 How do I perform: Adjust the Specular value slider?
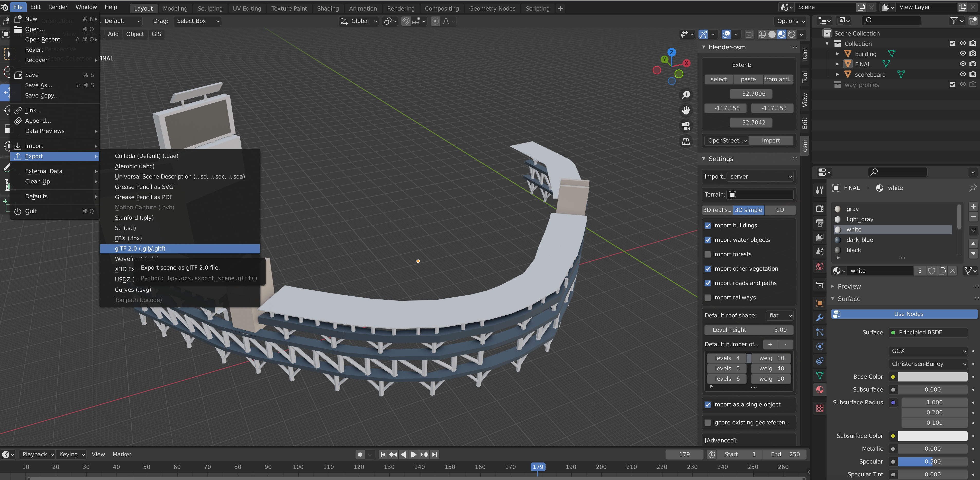(932, 462)
